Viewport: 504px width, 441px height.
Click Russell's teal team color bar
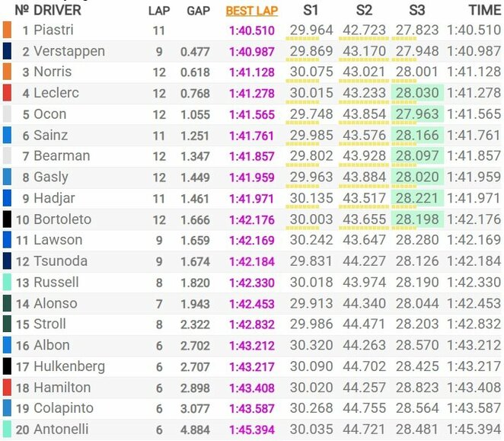pyautogui.click(x=7, y=282)
